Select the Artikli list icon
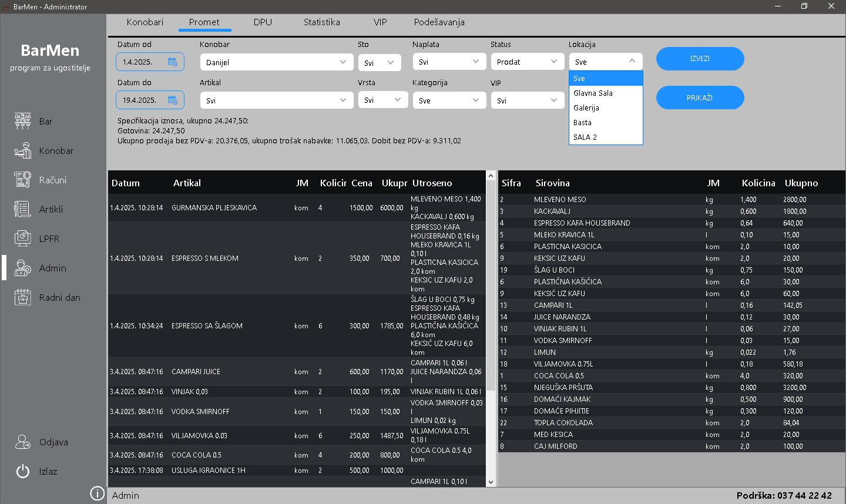Viewport: 846px width, 504px height. pyautogui.click(x=22, y=209)
